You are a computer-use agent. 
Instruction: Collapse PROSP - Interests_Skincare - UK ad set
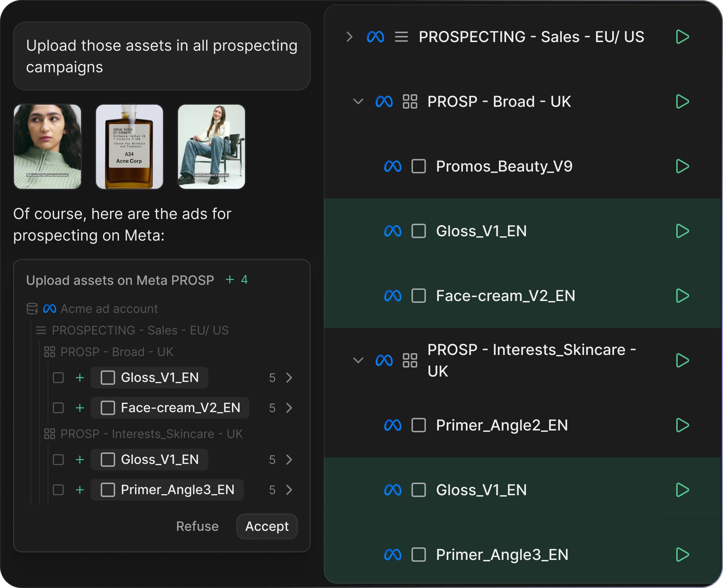point(358,360)
